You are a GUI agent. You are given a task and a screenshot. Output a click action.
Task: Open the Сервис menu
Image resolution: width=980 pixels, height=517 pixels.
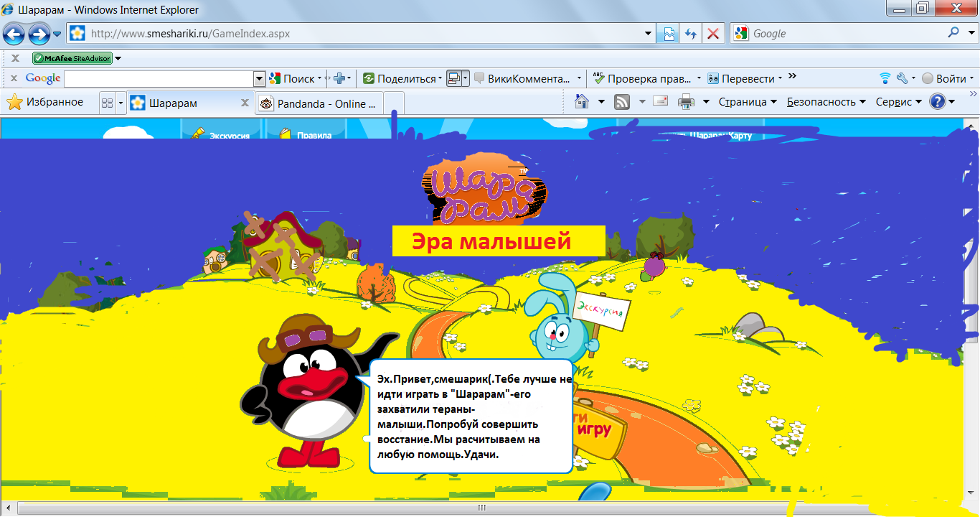(898, 102)
